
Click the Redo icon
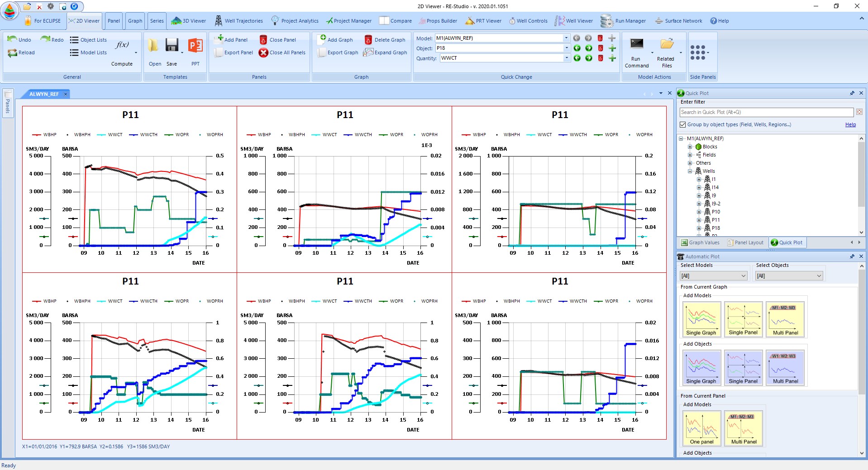45,39
